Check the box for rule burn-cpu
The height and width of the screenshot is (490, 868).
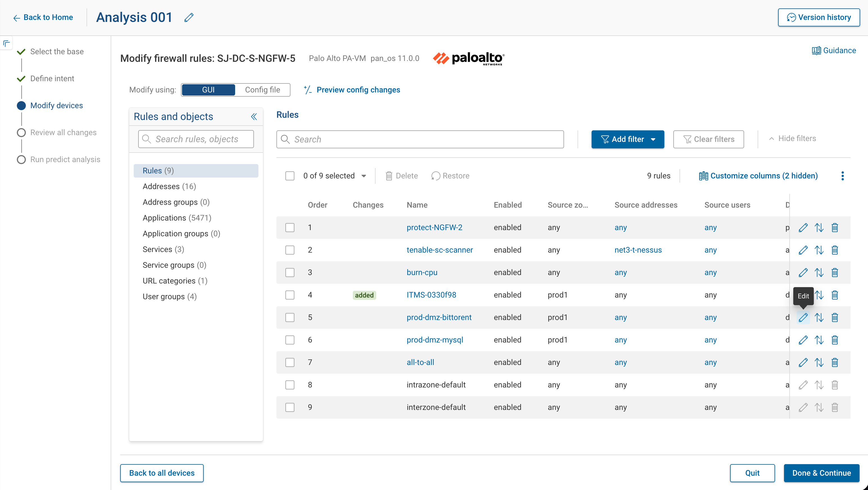click(x=290, y=272)
